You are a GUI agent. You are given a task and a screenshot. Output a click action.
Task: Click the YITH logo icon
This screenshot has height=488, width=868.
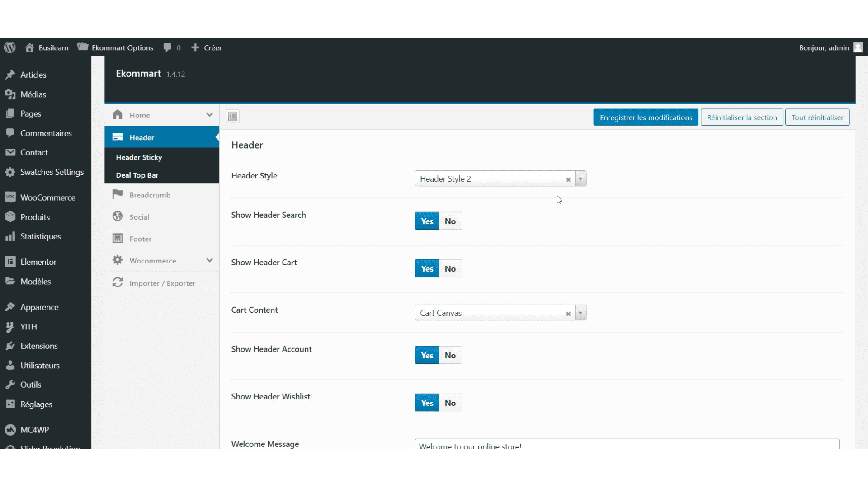click(10, 326)
